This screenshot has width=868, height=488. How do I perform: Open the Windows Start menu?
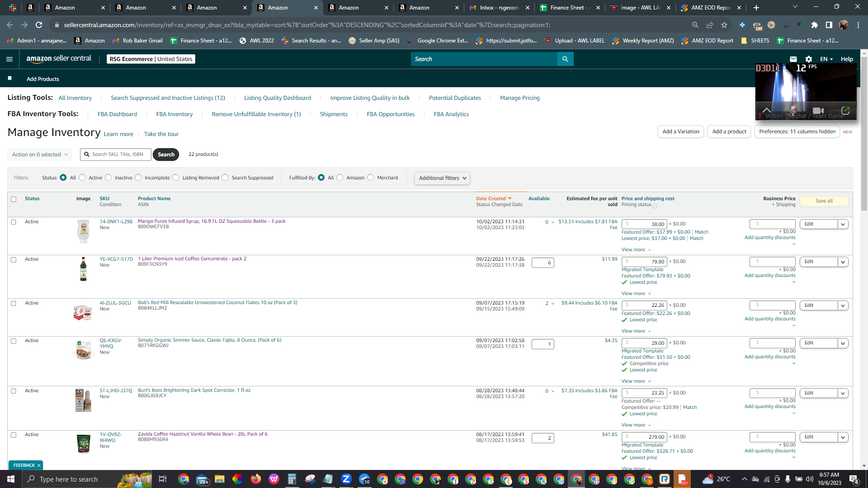point(11,479)
